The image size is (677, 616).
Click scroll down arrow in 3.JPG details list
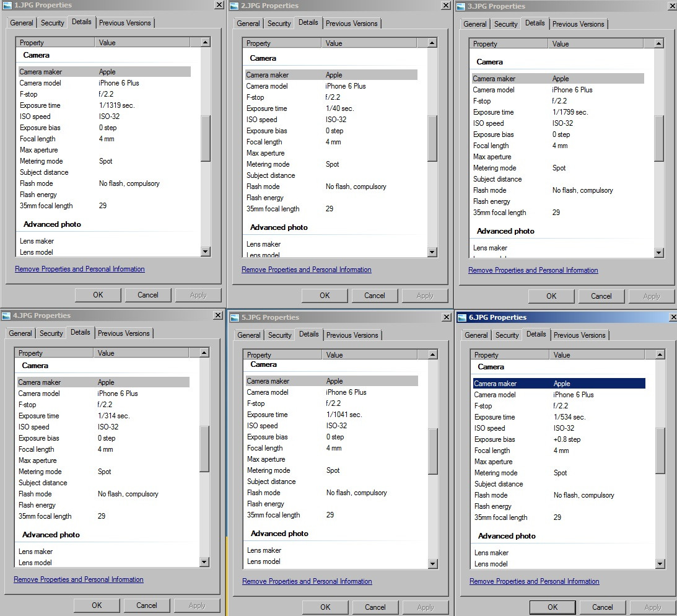click(659, 253)
